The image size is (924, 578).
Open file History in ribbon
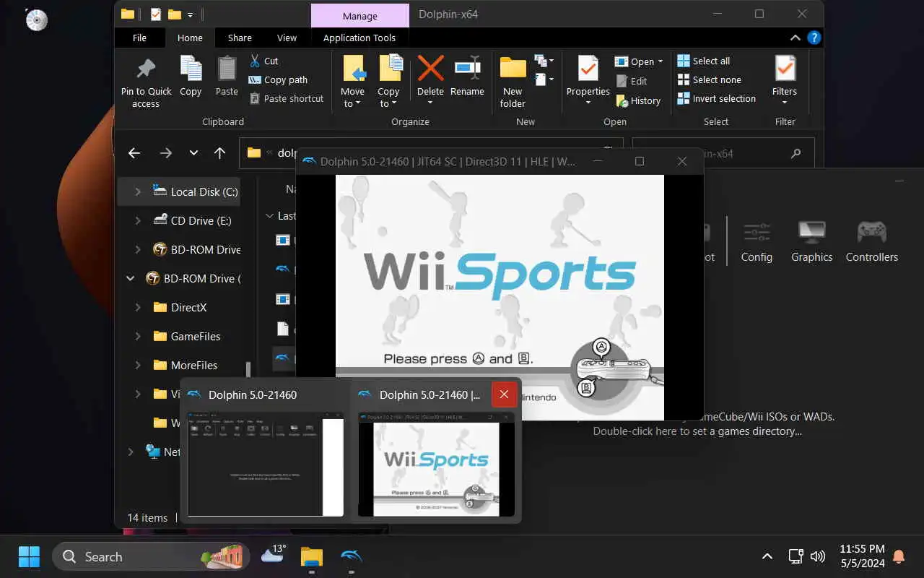pyautogui.click(x=638, y=101)
